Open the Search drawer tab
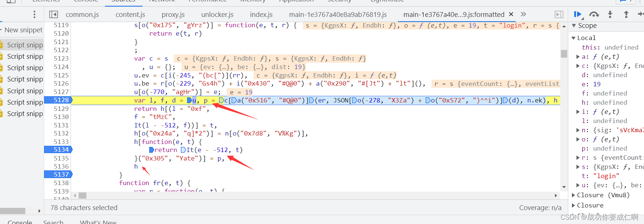644x224 pixels. pyautogui.click(x=53, y=221)
